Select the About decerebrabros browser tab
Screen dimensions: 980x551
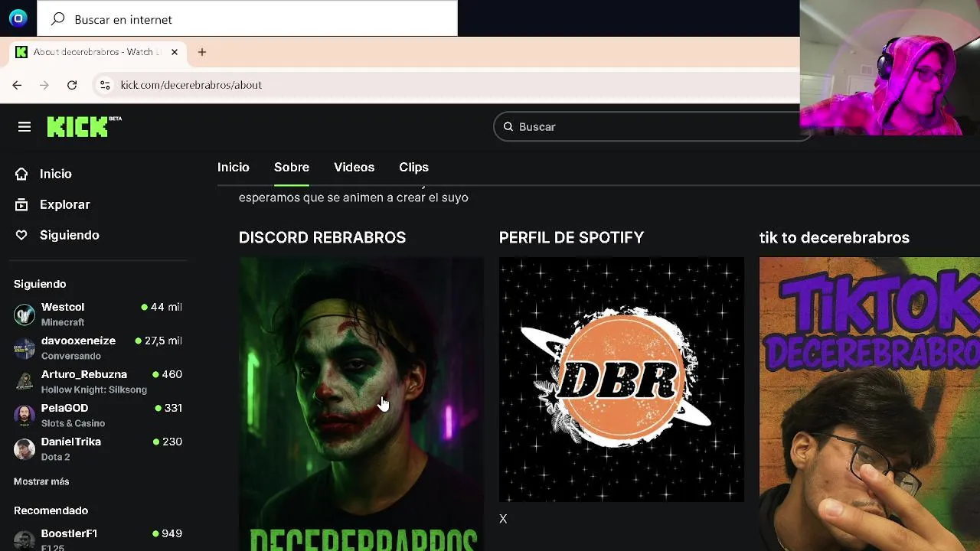[x=97, y=52]
